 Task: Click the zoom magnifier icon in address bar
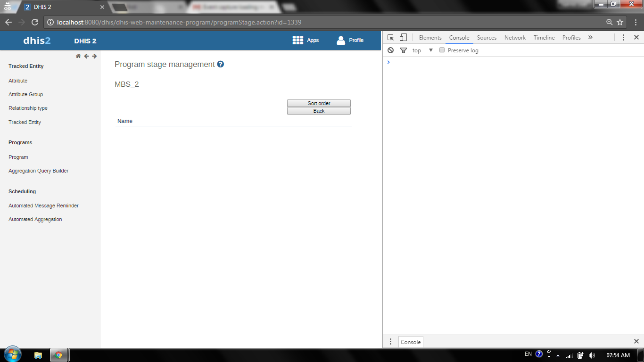(x=610, y=22)
